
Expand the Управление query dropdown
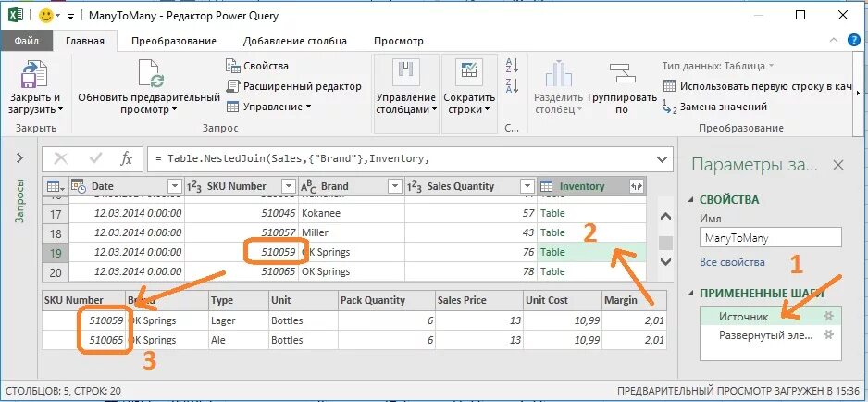pyautogui.click(x=269, y=107)
